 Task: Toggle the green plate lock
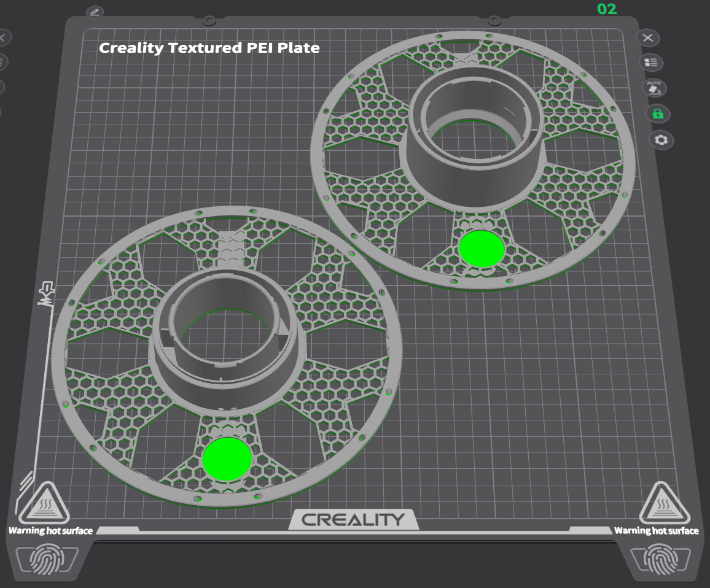click(658, 114)
